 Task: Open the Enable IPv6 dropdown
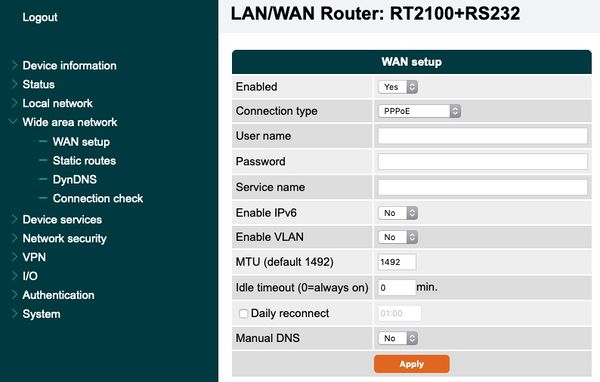click(x=398, y=213)
